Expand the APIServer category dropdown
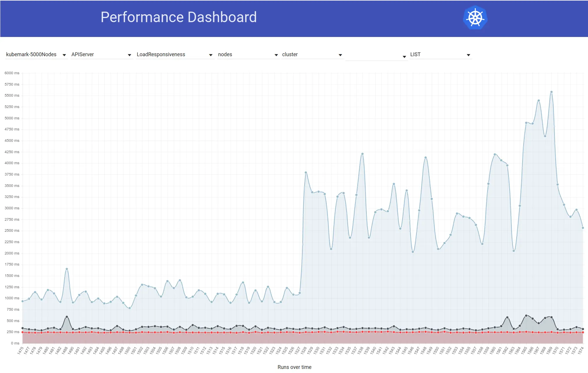 [x=101, y=55]
